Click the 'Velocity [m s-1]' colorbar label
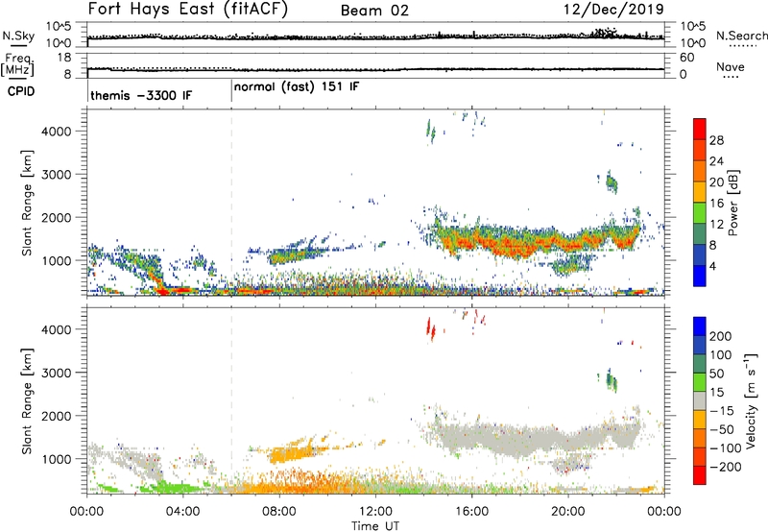This screenshot has height=532, width=768. point(751,400)
